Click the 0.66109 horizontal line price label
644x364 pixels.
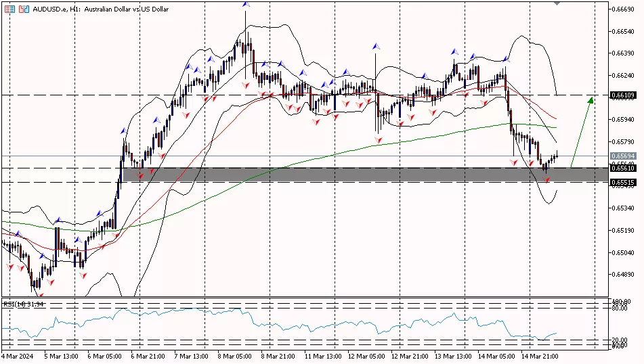[x=622, y=95]
